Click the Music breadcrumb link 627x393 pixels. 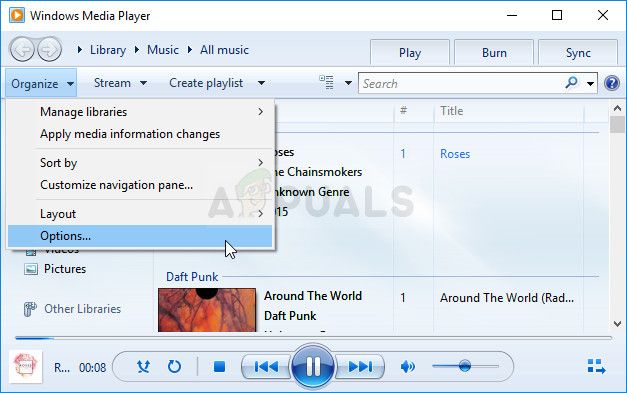click(163, 50)
